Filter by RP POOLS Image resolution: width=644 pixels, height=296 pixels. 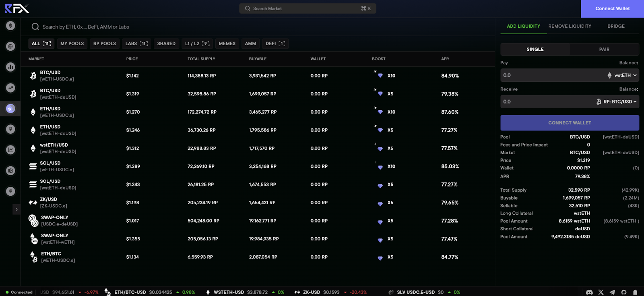click(x=105, y=43)
